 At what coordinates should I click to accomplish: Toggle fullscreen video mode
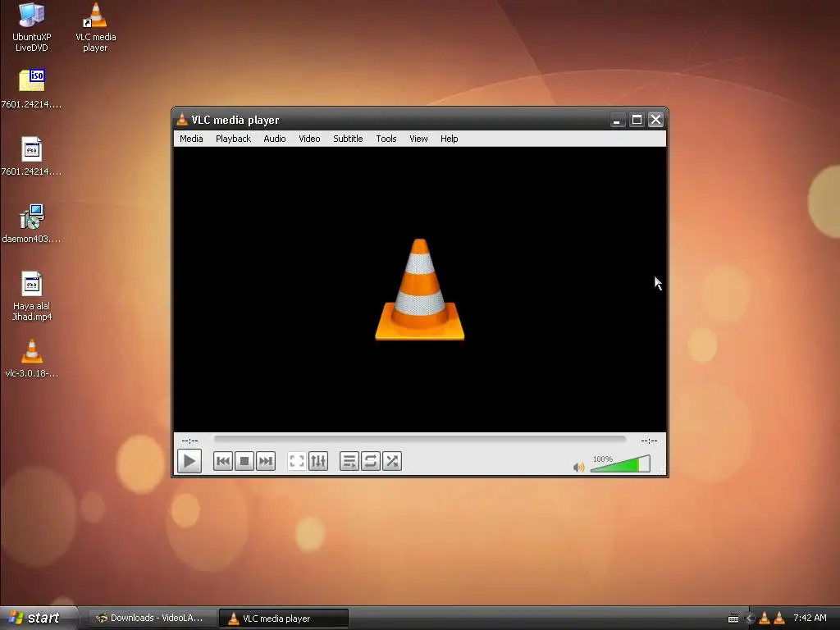pyautogui.click(x=297, y=461)
